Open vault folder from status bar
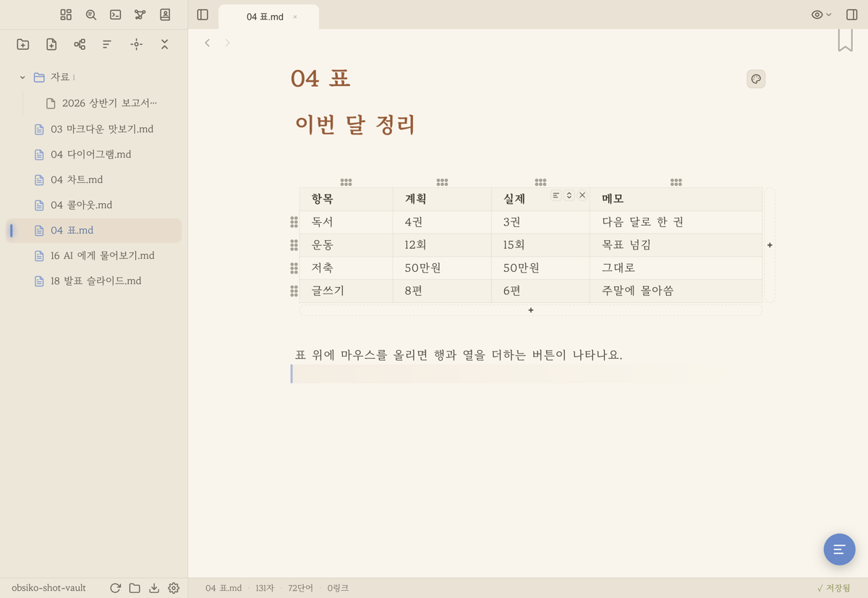Image resolution: width=868 pixels, height=598 pixels. [135, 588]
